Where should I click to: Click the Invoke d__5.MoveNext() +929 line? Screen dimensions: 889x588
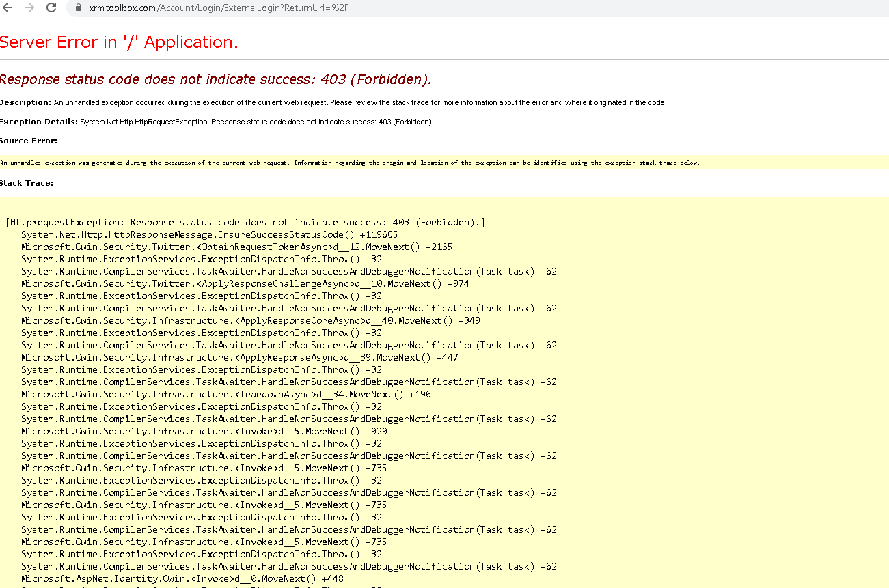(x=204, y=431)
